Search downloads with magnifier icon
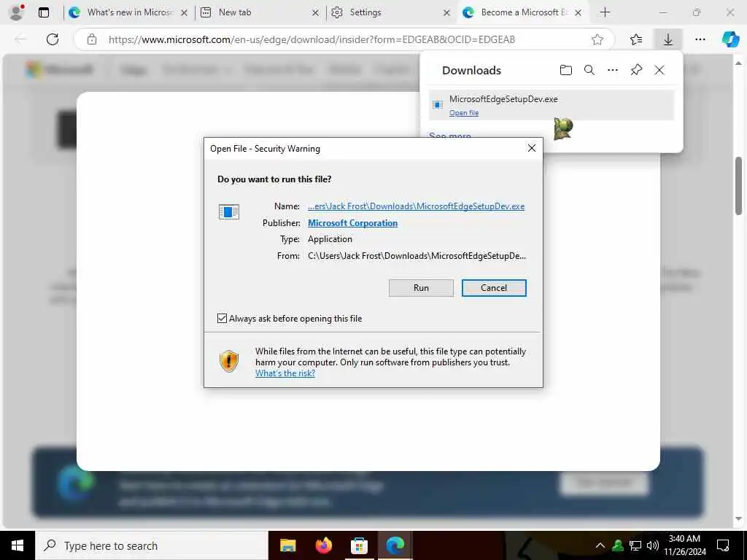Screen dimensions: 747x560 [x=589, y=71]
